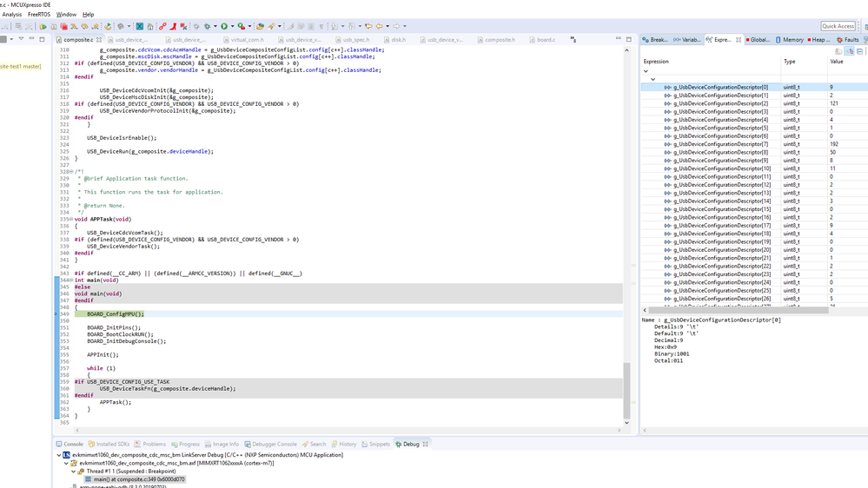
Task: Click the External Tools run icon
Action: pyautogui.click(x=242, y=27)
